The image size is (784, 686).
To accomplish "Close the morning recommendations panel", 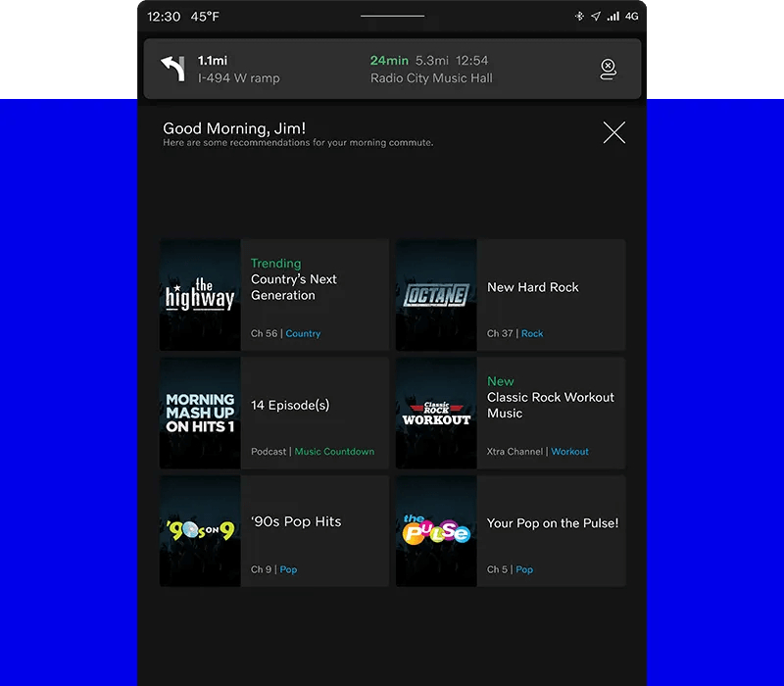I will tap(614, 132).
